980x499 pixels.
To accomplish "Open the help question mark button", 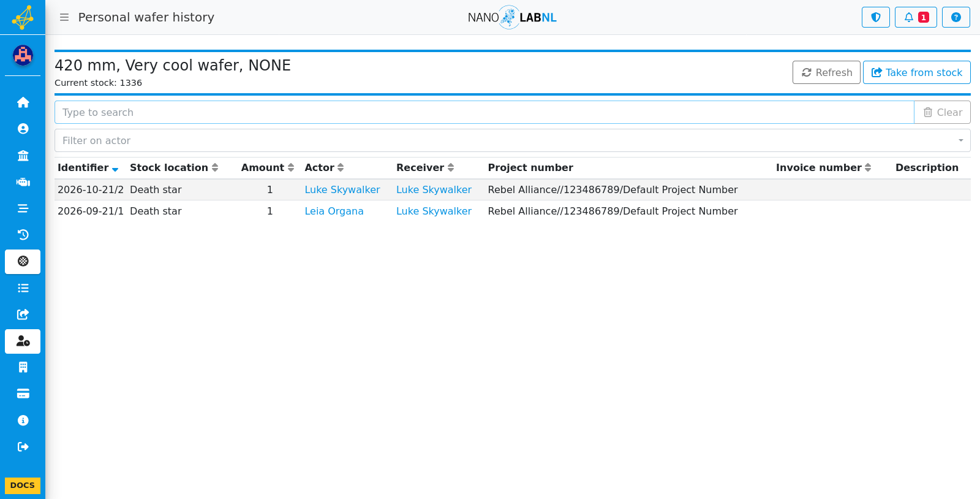I will coord(956,17).
